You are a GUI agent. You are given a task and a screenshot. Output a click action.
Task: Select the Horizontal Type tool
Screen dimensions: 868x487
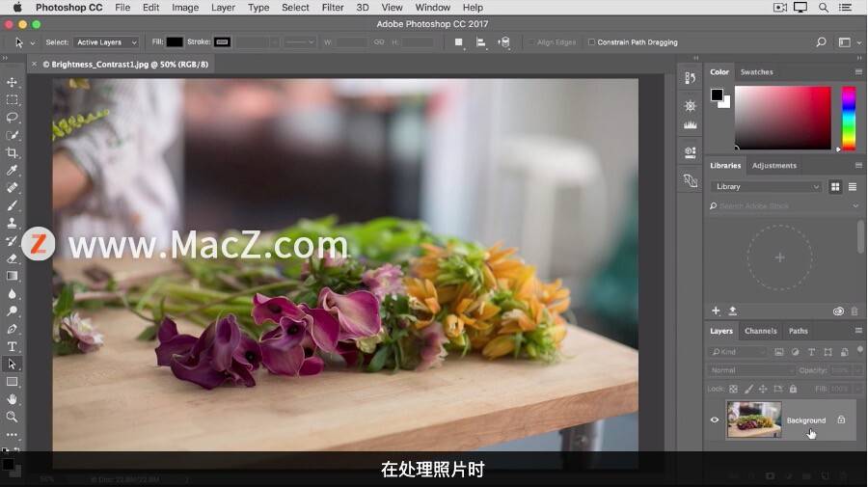click(12, 346)
